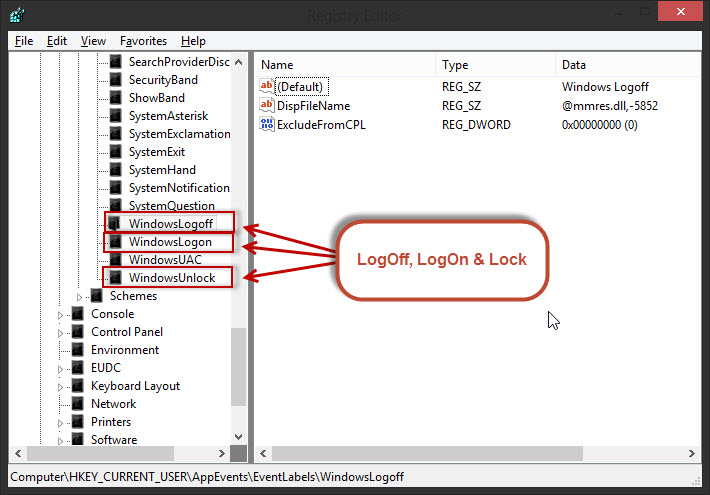This screenshot has height=495, width=710.
Task: Select the WindowsLogoff tree key
Action: [171, 224]
